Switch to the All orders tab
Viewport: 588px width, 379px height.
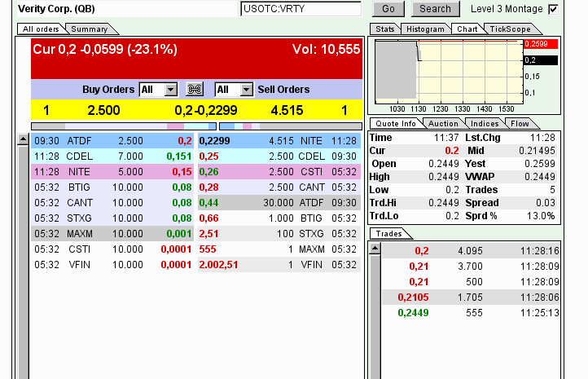point(41,29)
